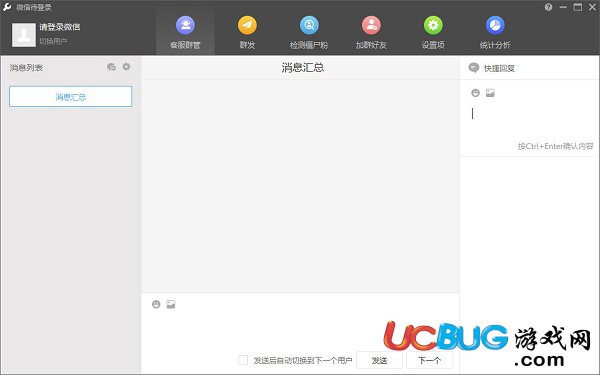
Task: Insert emoji in bottom message box
Action: pyautogui.click(x=156, y=304)
